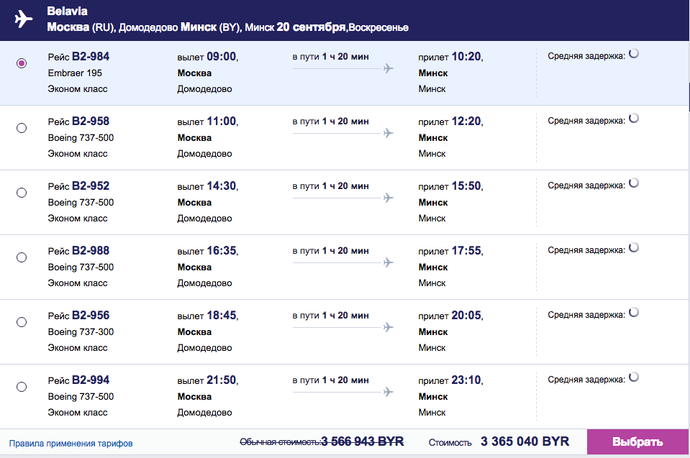Click the plane icon on flight B2-952's duration line

pyautogui.click(x=388, y=198)
